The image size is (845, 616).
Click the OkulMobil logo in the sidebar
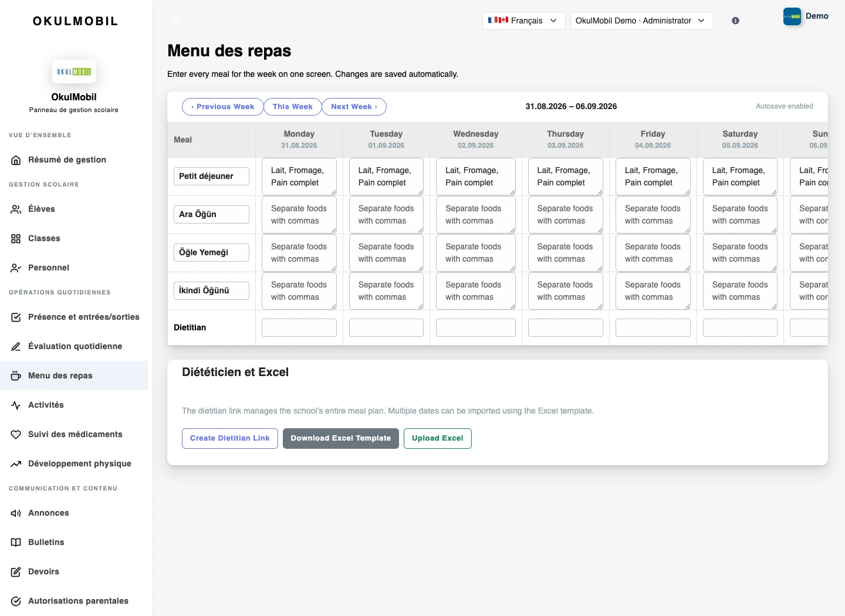click(74, 72)
